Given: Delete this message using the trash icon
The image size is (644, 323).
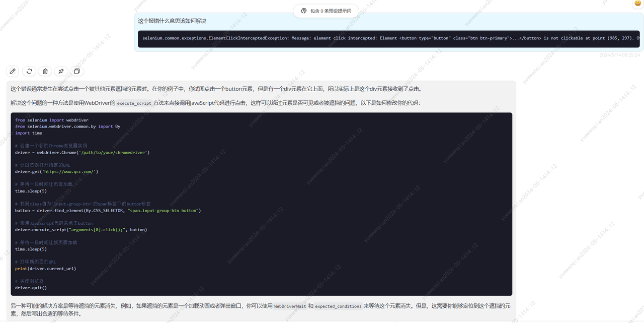Looking at the screenshot, I should coord(44,71).
